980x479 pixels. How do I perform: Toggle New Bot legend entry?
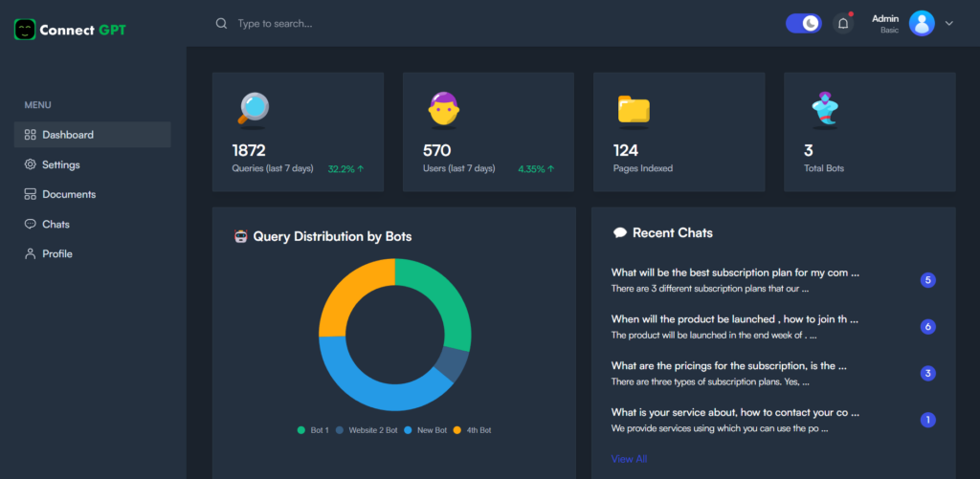[x=426, y=430]
